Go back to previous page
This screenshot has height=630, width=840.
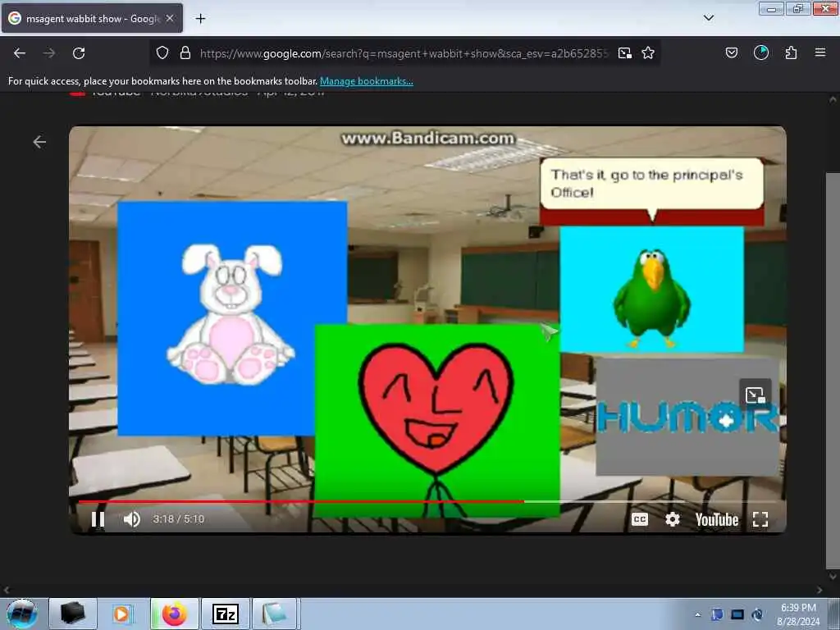point(20,53)
